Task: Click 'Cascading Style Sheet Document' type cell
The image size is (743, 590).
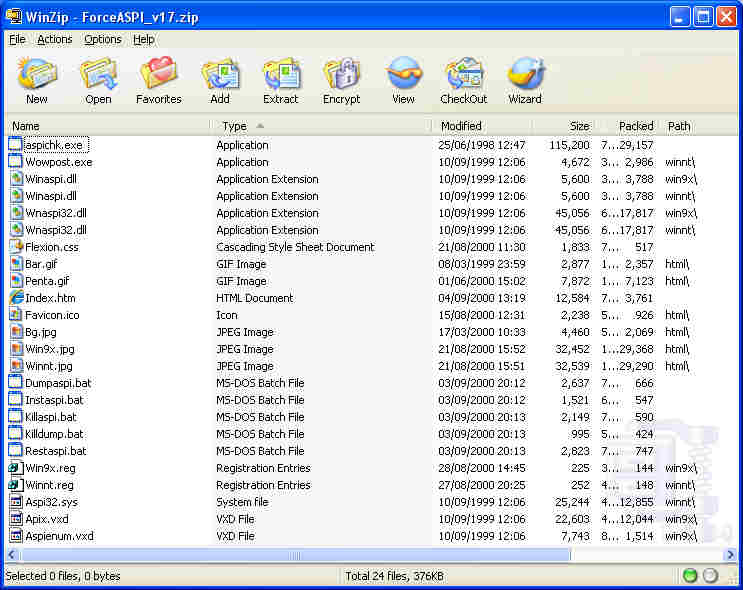Action: pos(295,247)
